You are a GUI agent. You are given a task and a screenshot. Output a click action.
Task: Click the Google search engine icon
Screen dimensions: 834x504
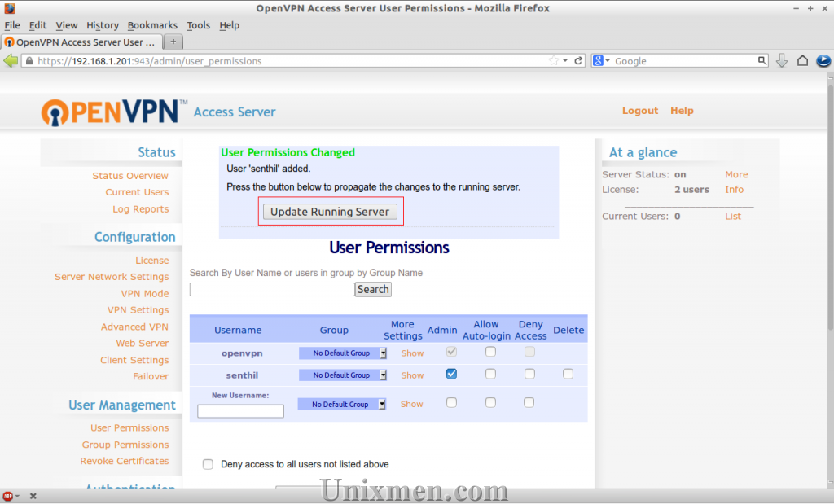pos(598,60)
